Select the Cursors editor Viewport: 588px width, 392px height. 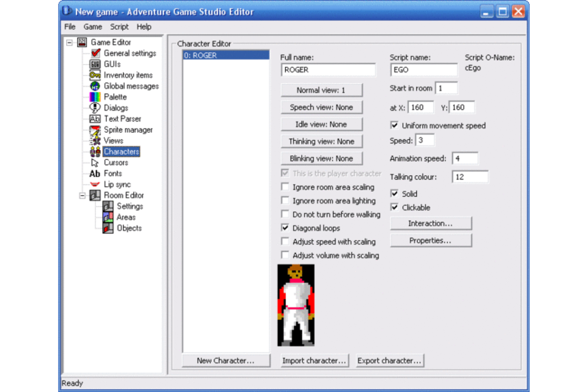click(x=116, y=162)
